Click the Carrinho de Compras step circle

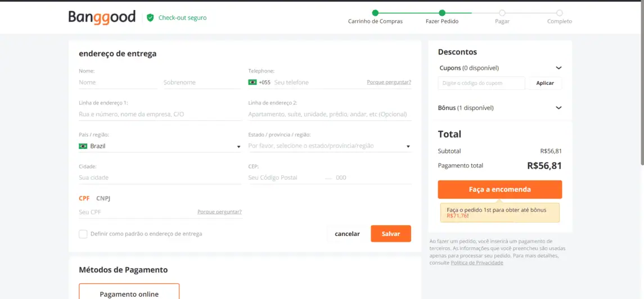pos(375,13)
